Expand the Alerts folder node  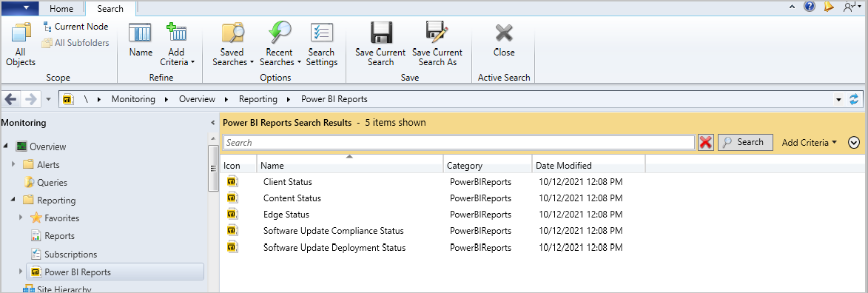coord(14,164)
